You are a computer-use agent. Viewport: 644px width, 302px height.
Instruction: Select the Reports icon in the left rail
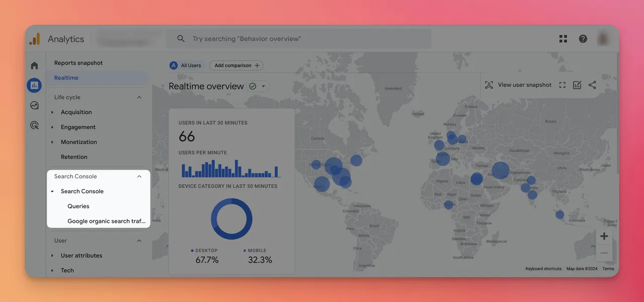[34, 85]
